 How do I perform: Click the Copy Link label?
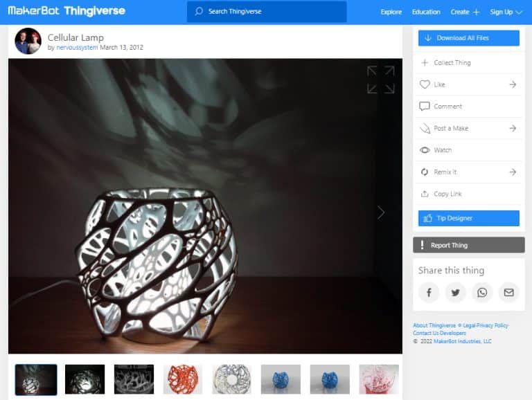click(x=448, y=194)
